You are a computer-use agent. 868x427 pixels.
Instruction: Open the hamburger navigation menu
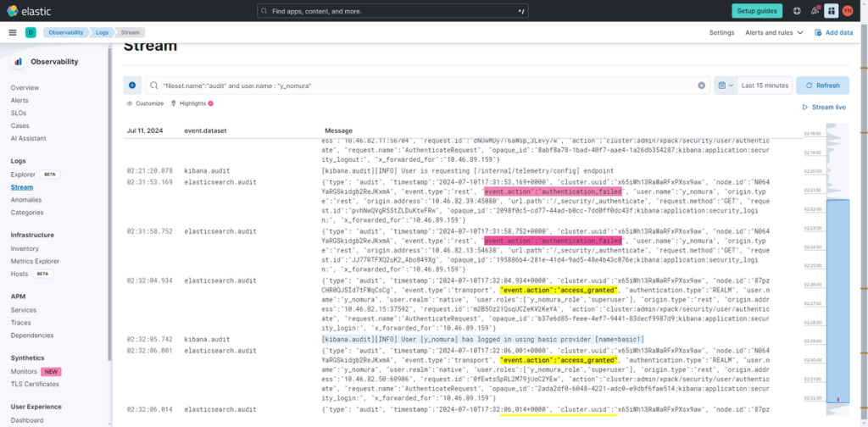click(x=13, y=32)
